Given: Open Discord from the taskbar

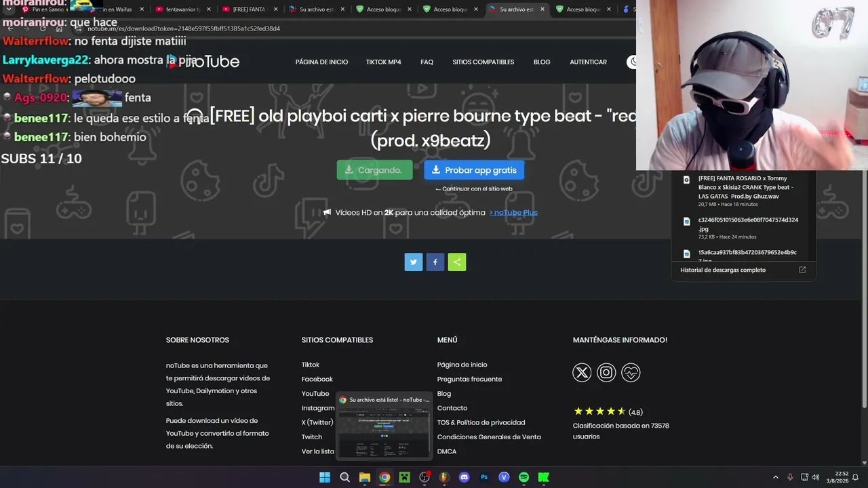Looking at the screenshot, I should pos(464,477).
